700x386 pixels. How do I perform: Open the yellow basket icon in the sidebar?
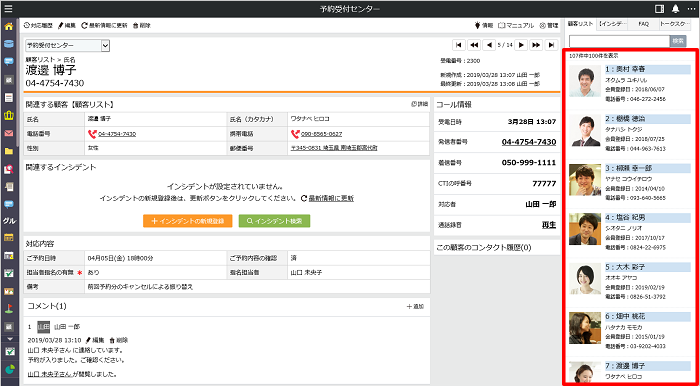(8, 115)
